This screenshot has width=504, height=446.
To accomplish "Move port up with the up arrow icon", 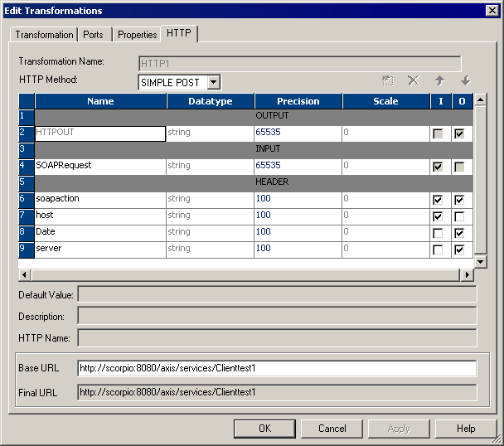I will click(439, 80).
